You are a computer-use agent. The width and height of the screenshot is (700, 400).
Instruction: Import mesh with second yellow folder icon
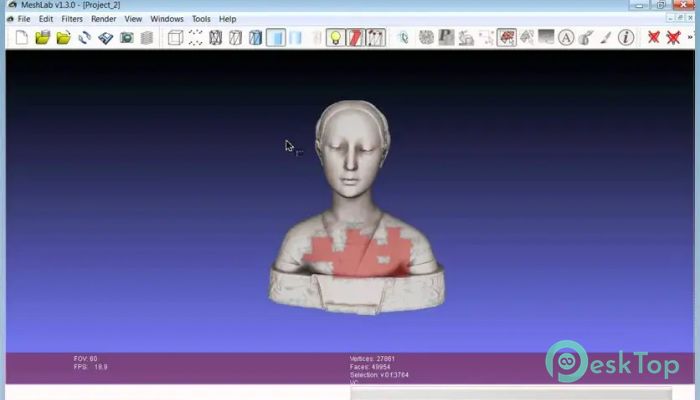(63, 38)
